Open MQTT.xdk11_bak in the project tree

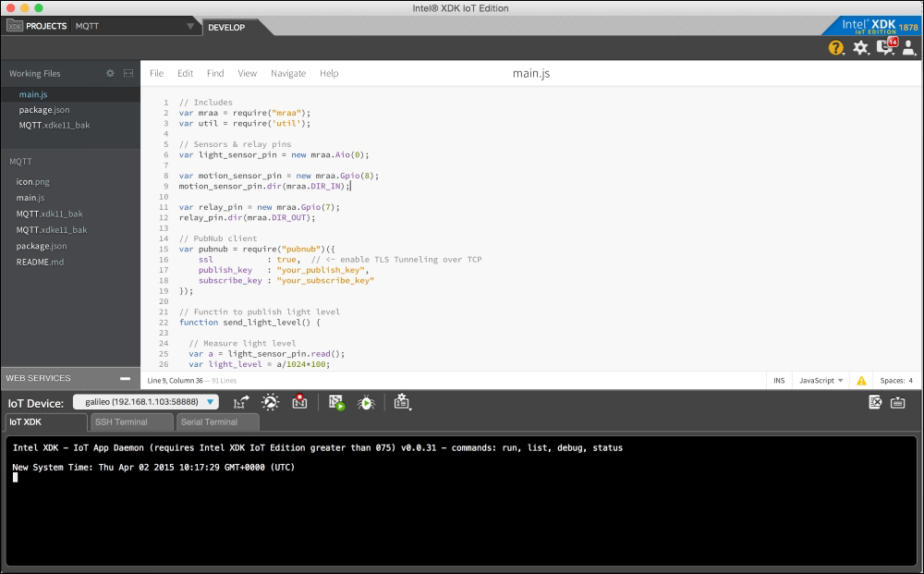(x=50, y=214)
